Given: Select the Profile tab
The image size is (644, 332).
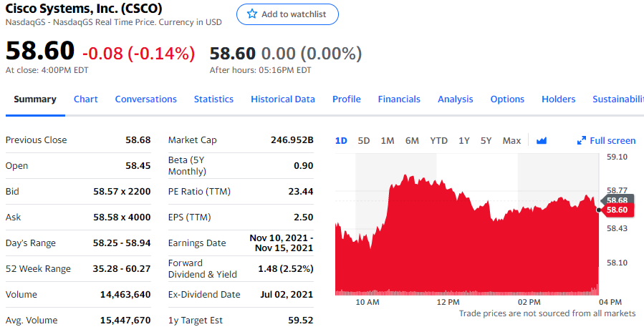Looking at the screenshot, I should pyautogui.click(x=347, y=99).
